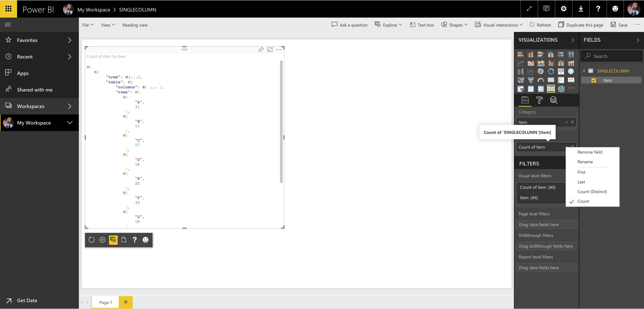This screenshot has width=644, height=309.
Task: Toggle the left navigation hamburger menu
Action: click(8, 24)
